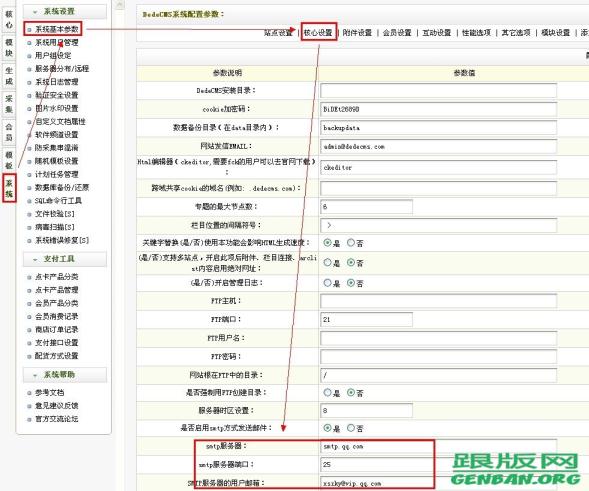
Task: Open the 模块 vertical sidebar tab
Action: (9, 47)
